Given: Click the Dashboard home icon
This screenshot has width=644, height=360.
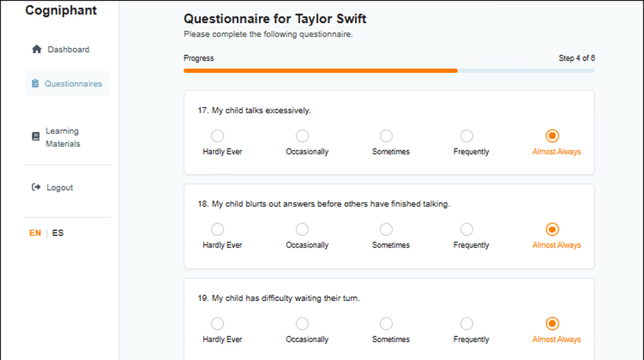Looking at the screenshot, I should click(37, 49).
